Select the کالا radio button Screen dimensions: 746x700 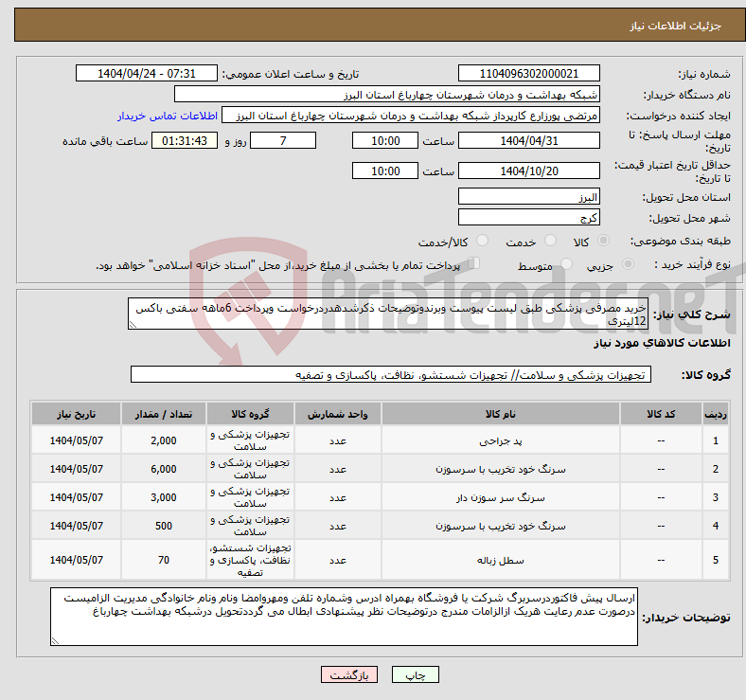tap(603, 241)
